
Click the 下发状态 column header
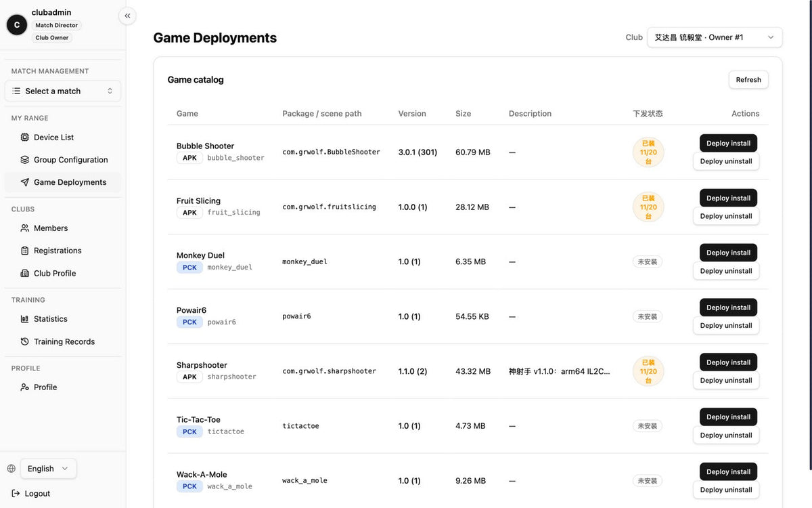(648, 114)
